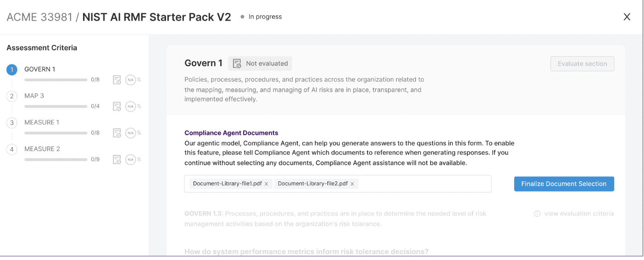Viewport: 644px width, 260px height.
Task: Click the Evaluate section button
Action: click(582, 64)
